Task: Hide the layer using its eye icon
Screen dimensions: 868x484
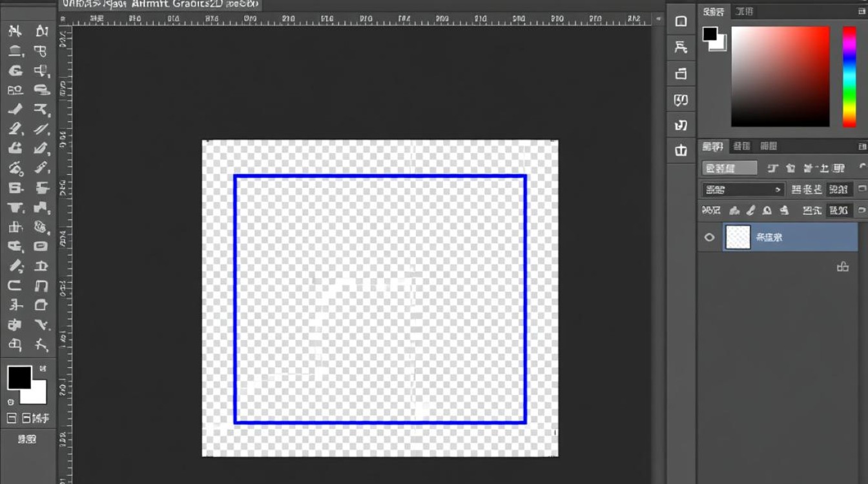Action: (x=709, y=237)
